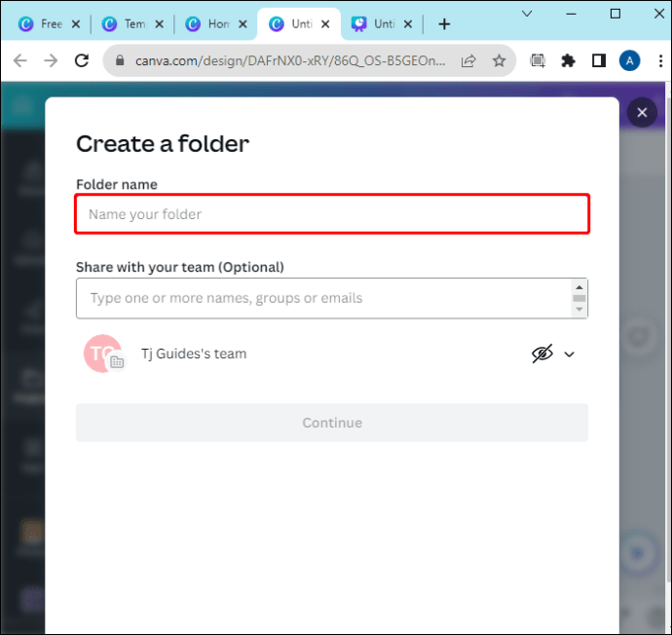Viewport: 672px width, 635px height.
Task: Click the Share with your team (Optional) label
Action: tap(180, 268)
